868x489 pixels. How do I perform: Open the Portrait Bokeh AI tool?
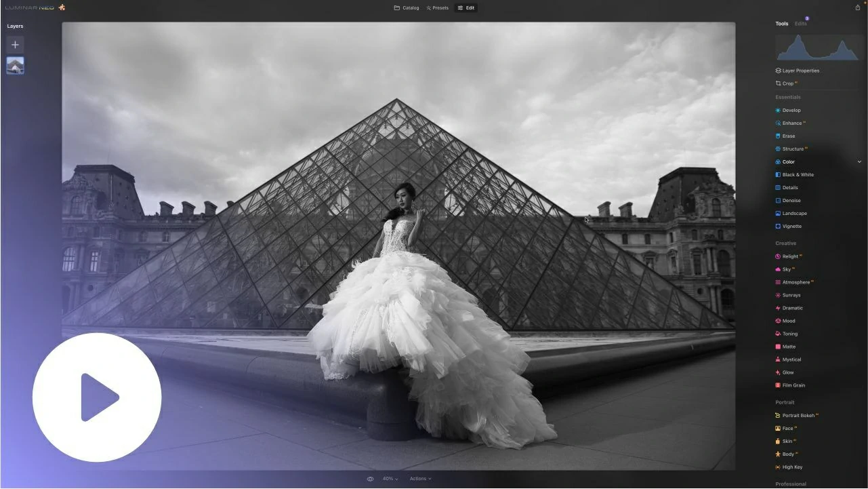coord(798,415)
